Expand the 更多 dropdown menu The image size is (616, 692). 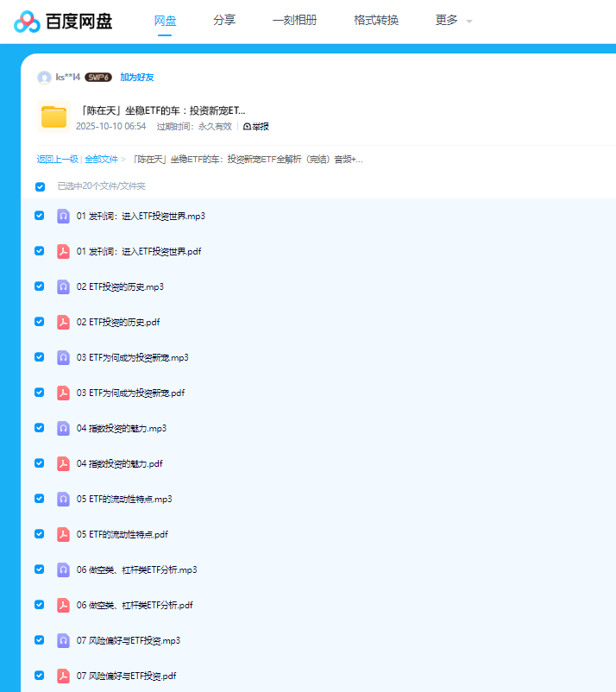pyautogui.click(x=454, y=21)
